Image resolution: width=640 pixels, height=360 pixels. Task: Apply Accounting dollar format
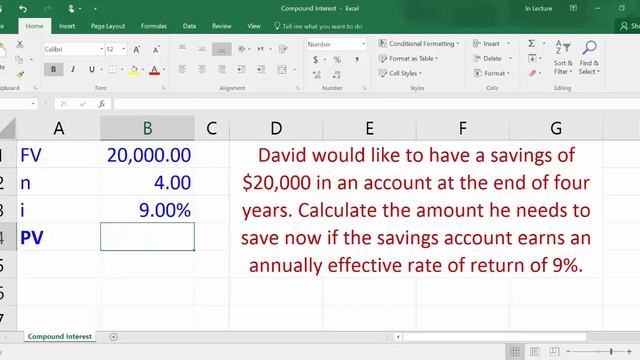coord(316,60)
